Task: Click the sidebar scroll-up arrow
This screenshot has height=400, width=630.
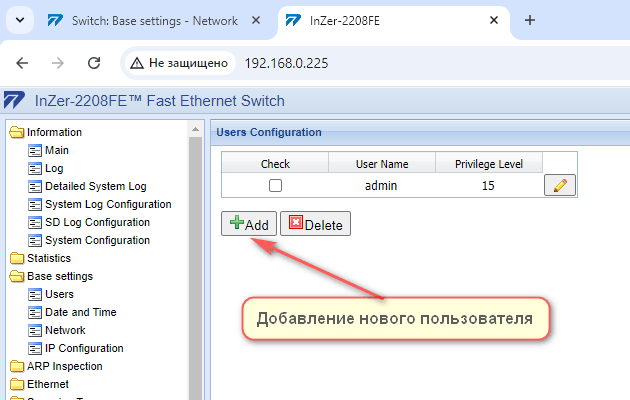Action: pos(195,129)
